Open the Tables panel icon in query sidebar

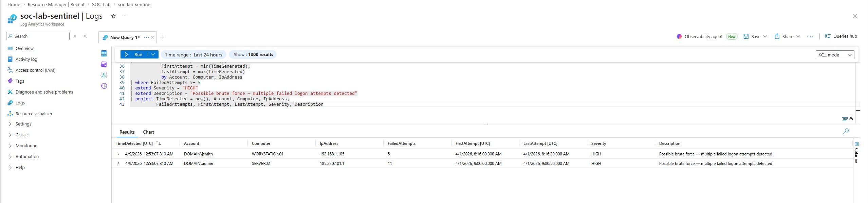[x=104, y=53]
